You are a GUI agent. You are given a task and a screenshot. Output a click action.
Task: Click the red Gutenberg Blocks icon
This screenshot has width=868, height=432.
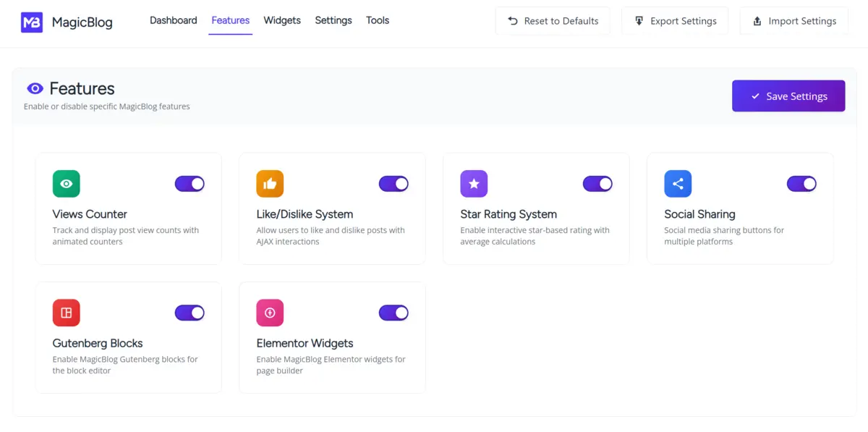(x=67, y=313)
